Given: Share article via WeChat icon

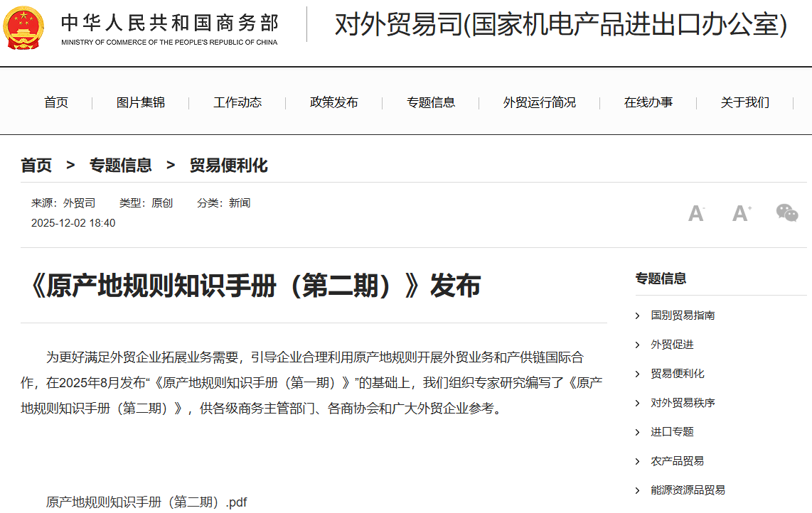Looking at the screenshot, I should [786, 213].
